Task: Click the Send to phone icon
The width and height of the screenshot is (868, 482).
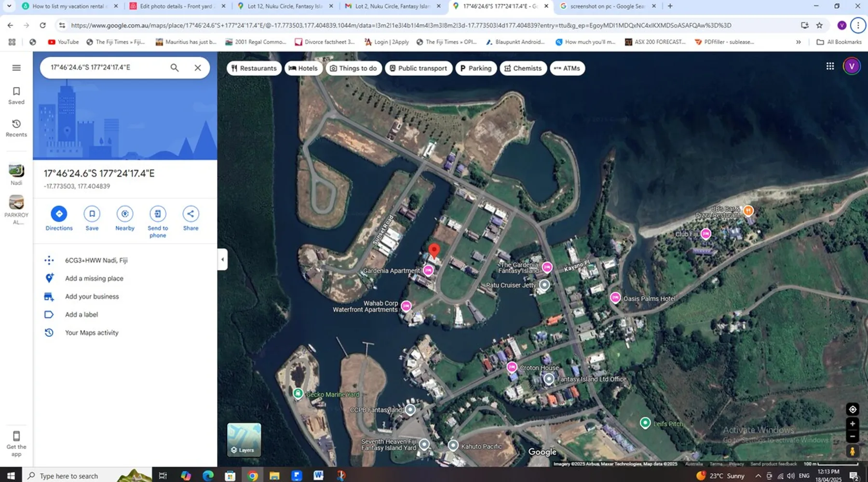Action: coord(158,214)
